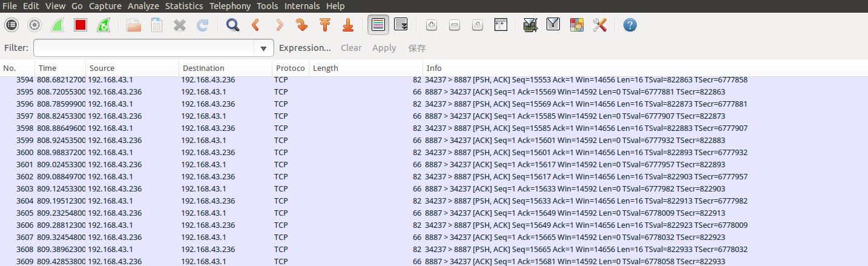Zoom out the packet list text

pyautogui.click(x=454, y=25)
